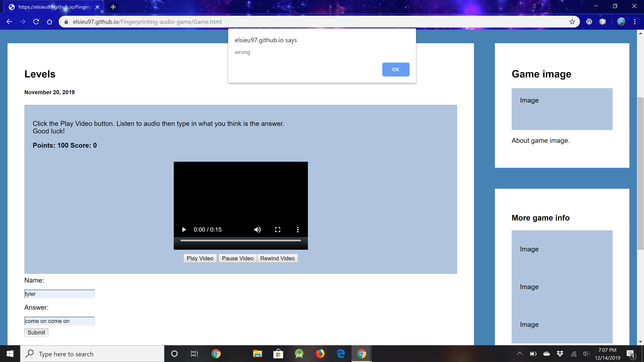Focus the Answer input field
The height and width of the screenshot is (362, 644).
pos(60,321)
